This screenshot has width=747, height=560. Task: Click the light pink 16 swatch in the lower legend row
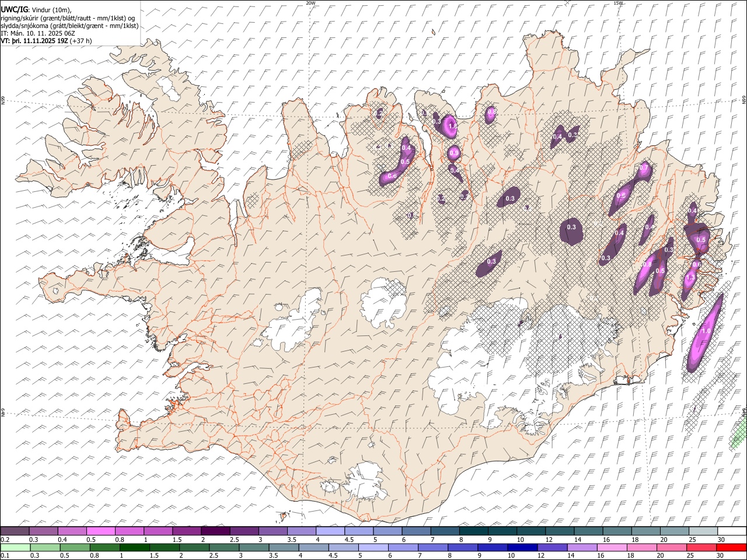pyautogui.click(x=612, y=547)
